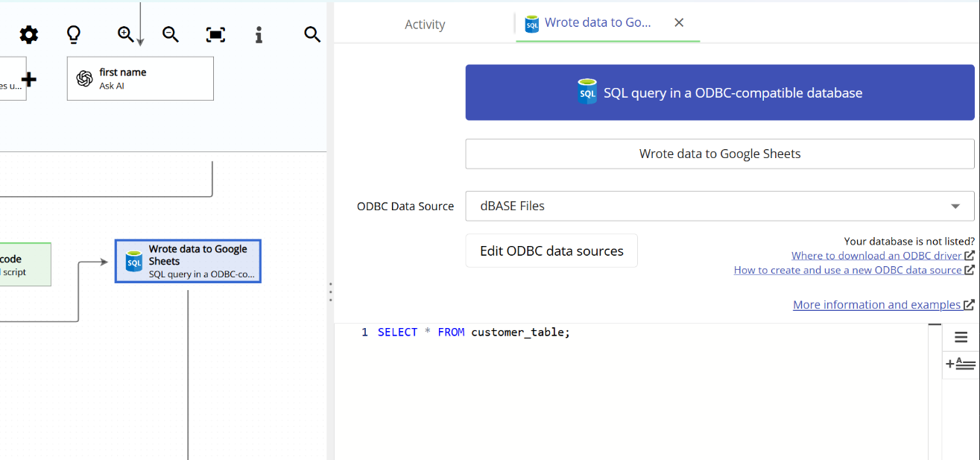This screenshot has height=460, width=980.
Task: Select the first name Ask AI node
Action: coord(140,78)
